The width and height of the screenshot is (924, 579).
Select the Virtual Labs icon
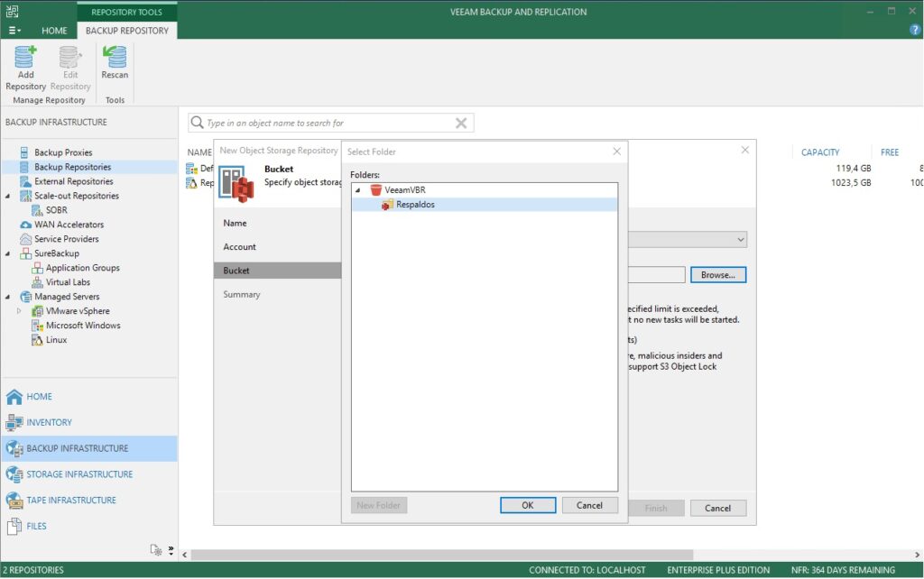click(37, 282)
